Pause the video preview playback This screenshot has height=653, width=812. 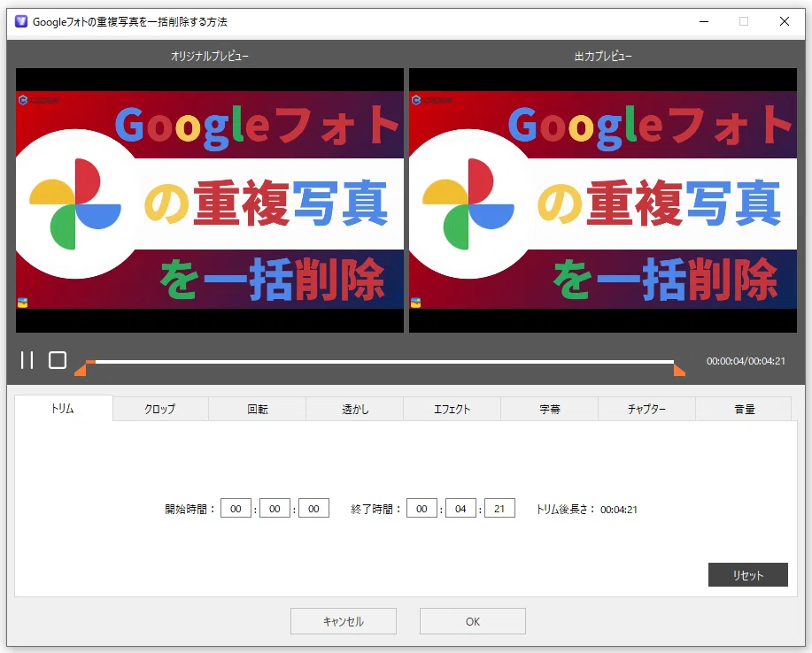pyautogui.click(x=27, y=360)
